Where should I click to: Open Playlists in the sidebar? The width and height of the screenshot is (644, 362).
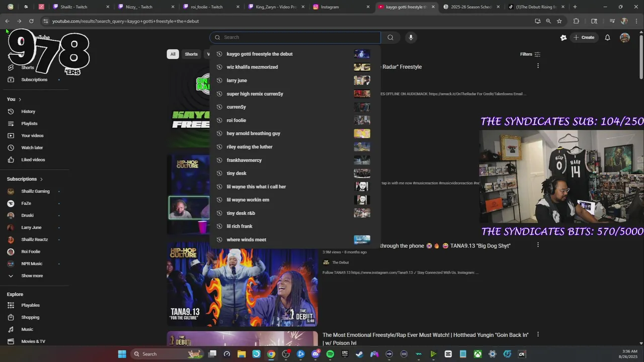tap(29, 124)
